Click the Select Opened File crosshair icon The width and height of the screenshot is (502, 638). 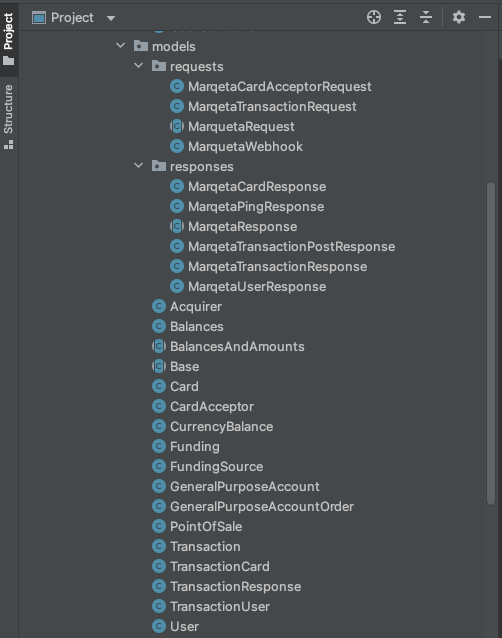pyautogui.click(x=374, y=17)
